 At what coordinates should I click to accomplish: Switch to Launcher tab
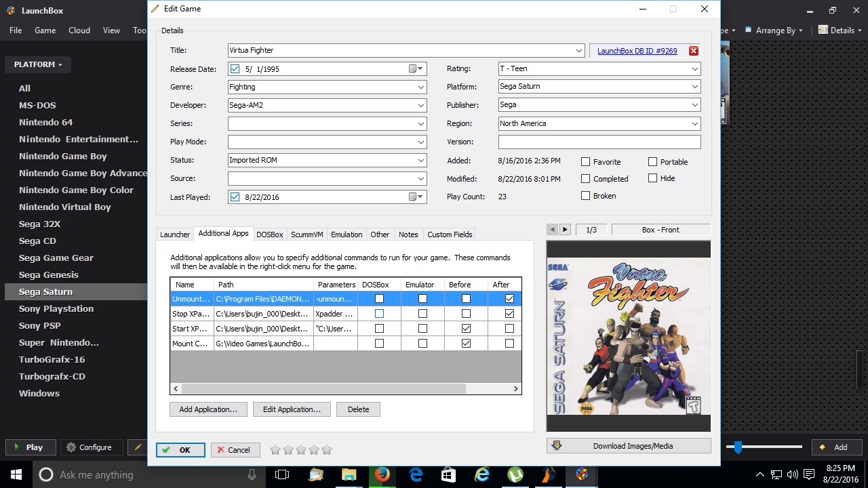(175, 235)
